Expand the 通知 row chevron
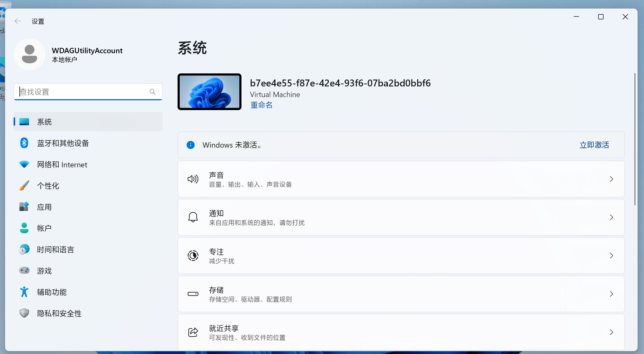This screenshot has width=644, height=354. coord(611,217)
